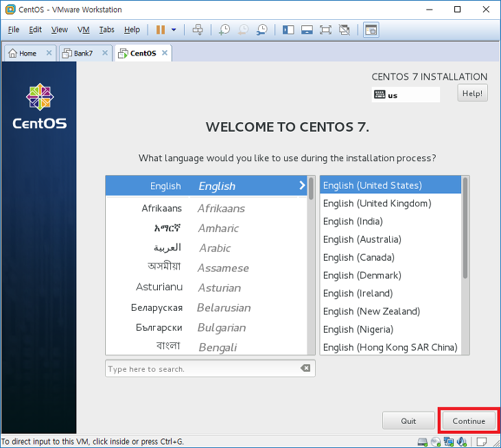Toggle the console view icon
The image size is (501, 448).
pyautogui.click(x=371, y=30)
